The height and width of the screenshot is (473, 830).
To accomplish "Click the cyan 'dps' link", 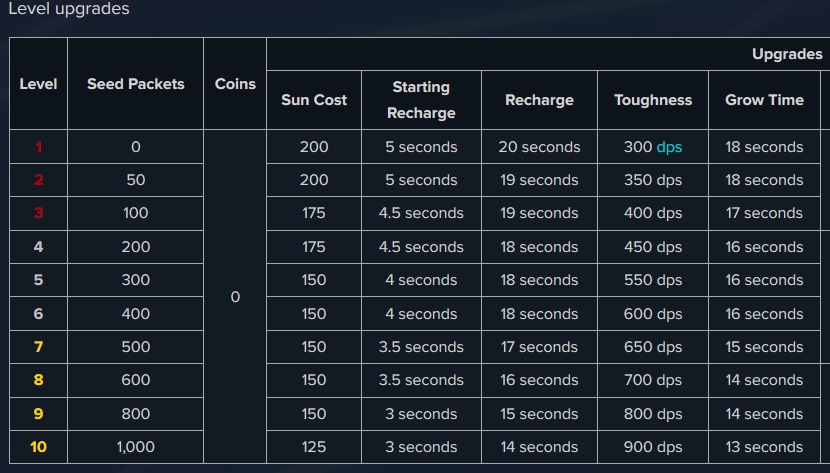I will click(669, 147).
